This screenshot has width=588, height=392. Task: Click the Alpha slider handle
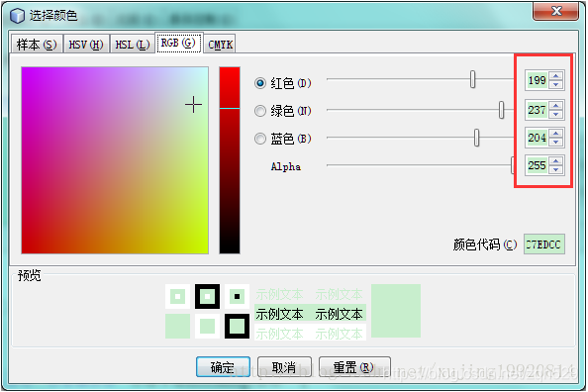tap(512, 165)
